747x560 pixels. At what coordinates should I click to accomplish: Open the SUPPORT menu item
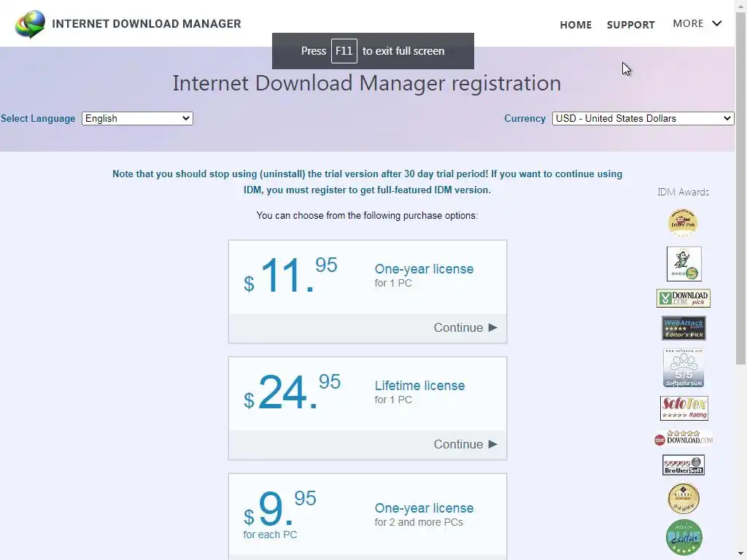tap(631, 25)
